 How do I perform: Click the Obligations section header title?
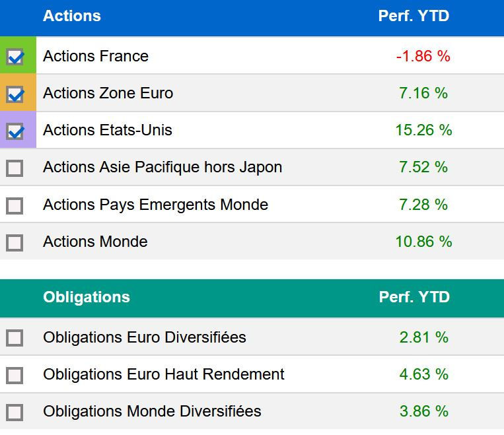click(87, 297)
